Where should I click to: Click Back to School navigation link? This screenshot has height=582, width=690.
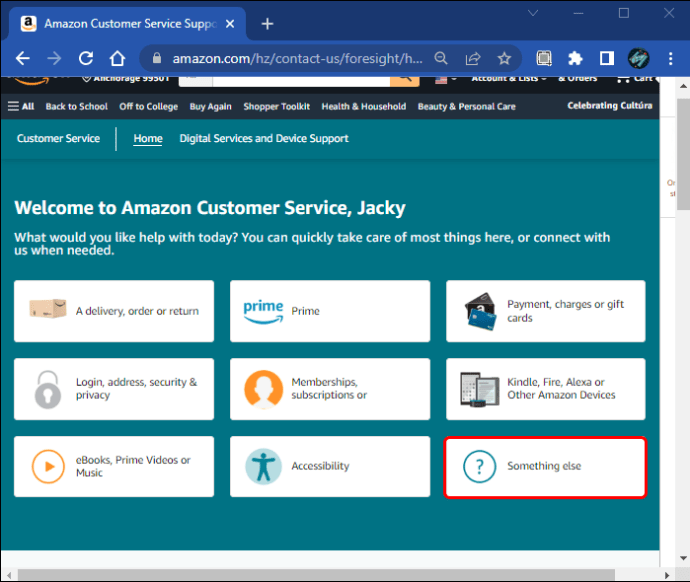point(76,106)
